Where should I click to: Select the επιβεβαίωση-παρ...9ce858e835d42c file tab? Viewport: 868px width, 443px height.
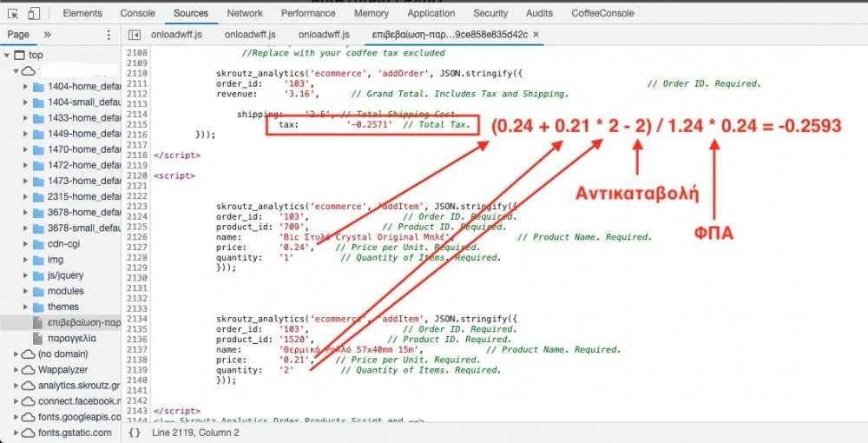pyautogui.click(x=450, y=35)
